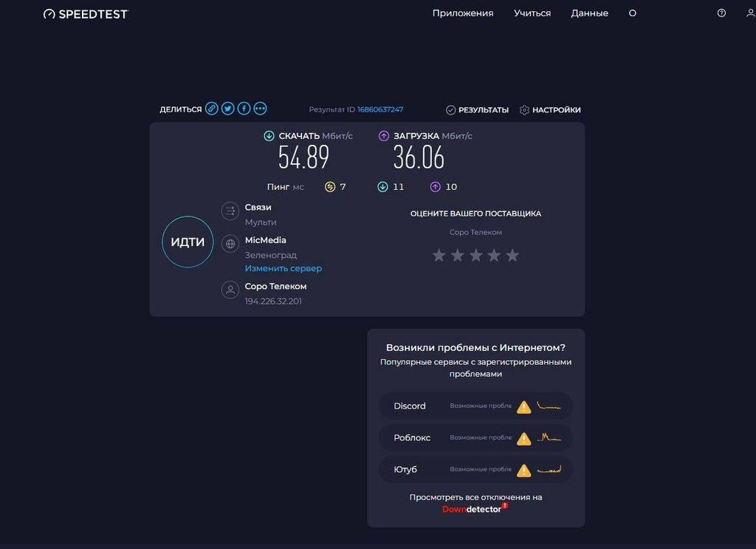Click the Speedtest logo
The width and height of the screenshot is (756, 549).
[86, 14]
